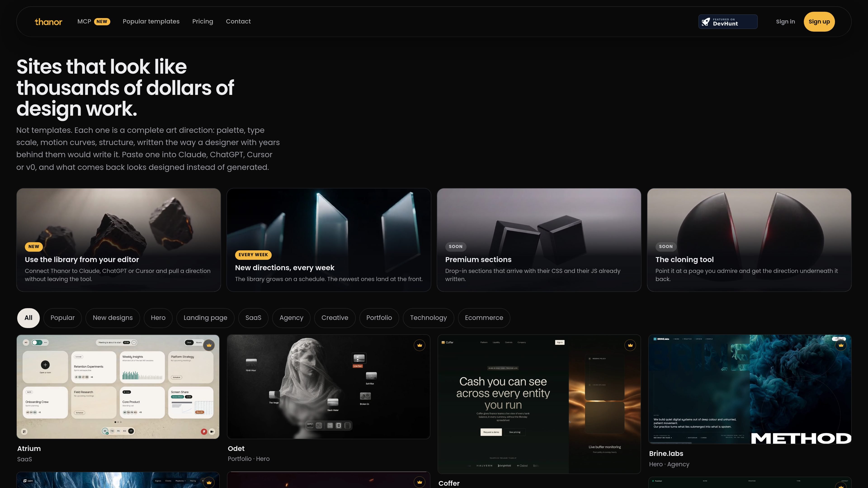Open the Brine.labs template preview
The image size is (868, 488).
[x=750, y=389]
